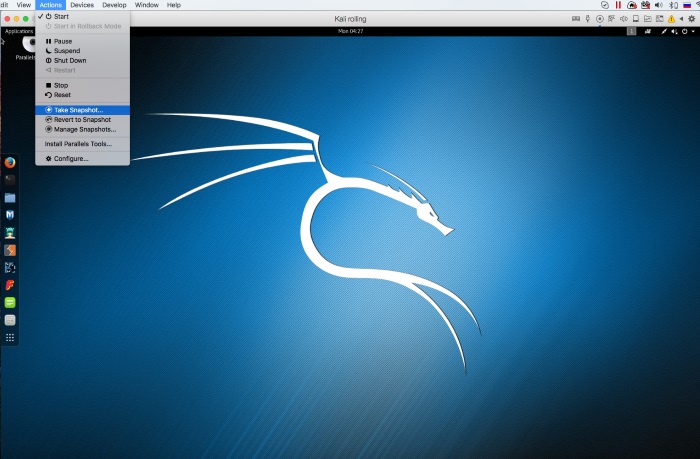This screenshot has width=700, height=459.
Task: Click workspace indicator 1 in Kali panel
Action: click(631, 31)
